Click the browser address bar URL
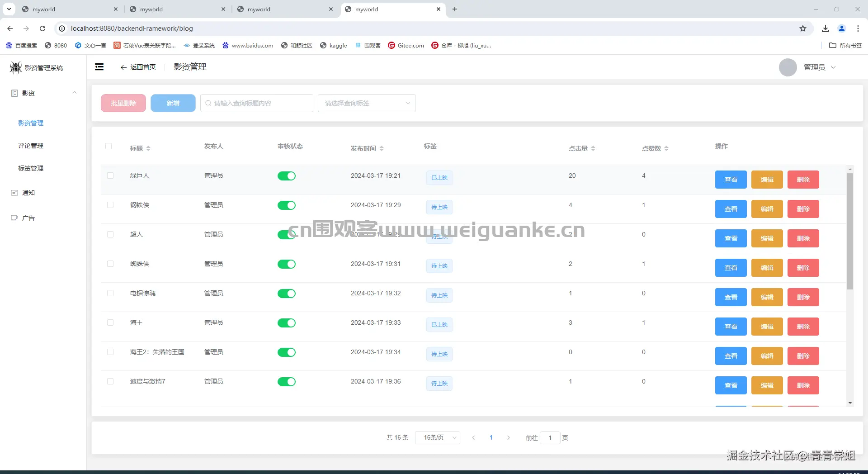This screenshot has width=868, height=474. pos(132,28)
